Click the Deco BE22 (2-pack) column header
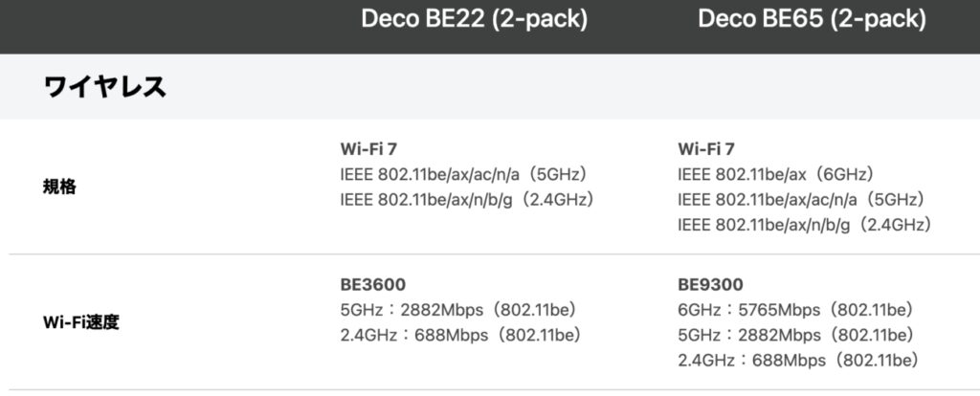Screen dimensions: 980x396 pos(474,19)
